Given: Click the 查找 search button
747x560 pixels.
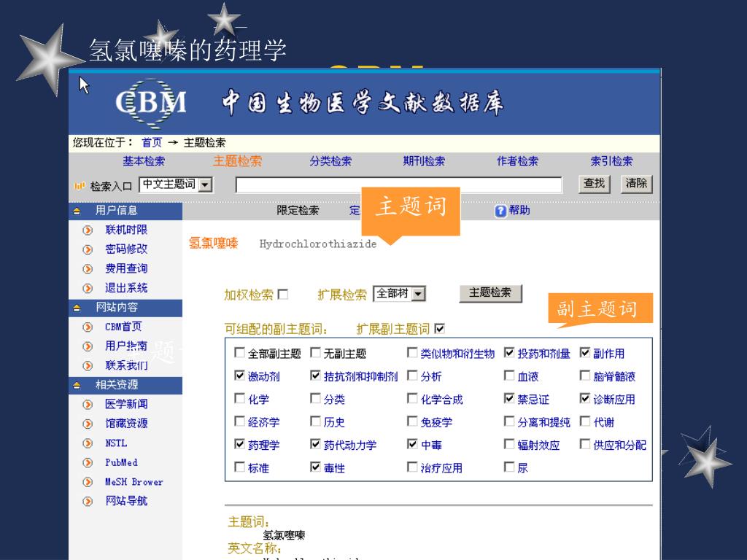Looking at the screenshot, I should click(595, 184).
